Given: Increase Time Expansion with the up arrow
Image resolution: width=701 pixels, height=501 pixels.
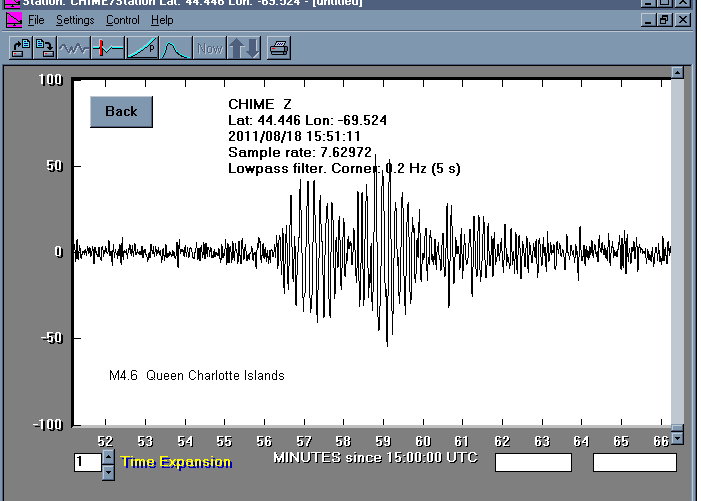Looking at the screenshot, I should [108, 457].
